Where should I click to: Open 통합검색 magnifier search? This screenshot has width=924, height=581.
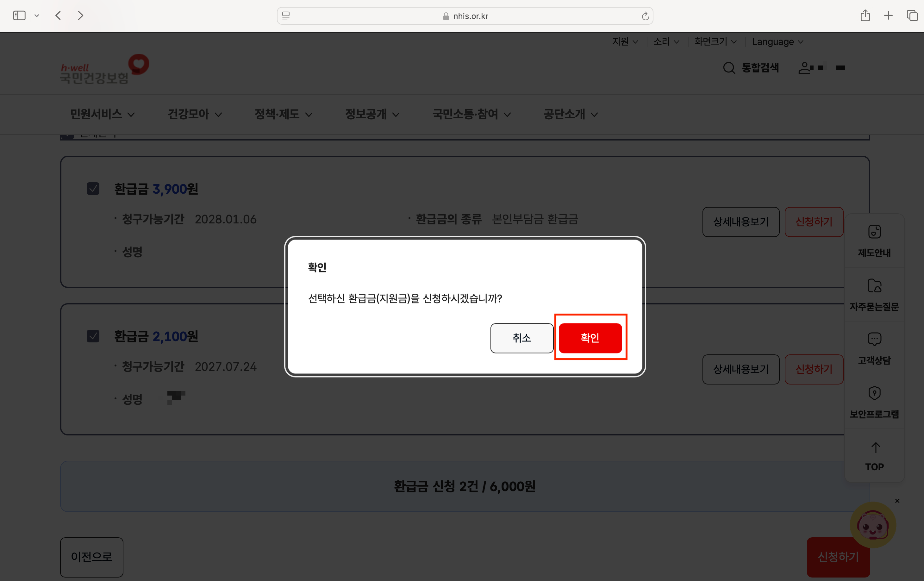pos(751,68)
